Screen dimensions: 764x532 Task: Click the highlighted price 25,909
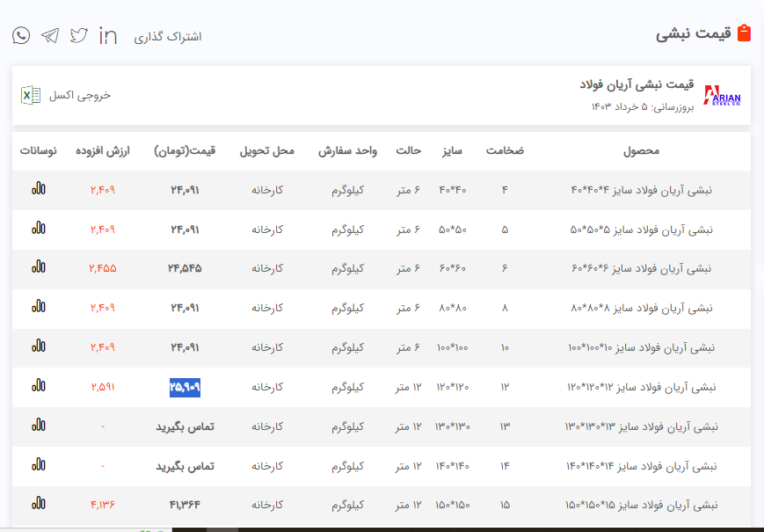pos(185,387)
